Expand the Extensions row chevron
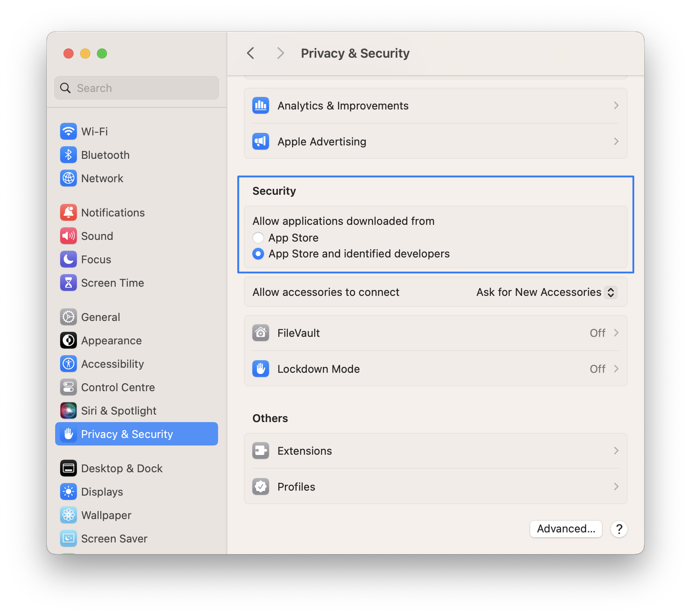691x616 pixels. (x=616, y=451)
